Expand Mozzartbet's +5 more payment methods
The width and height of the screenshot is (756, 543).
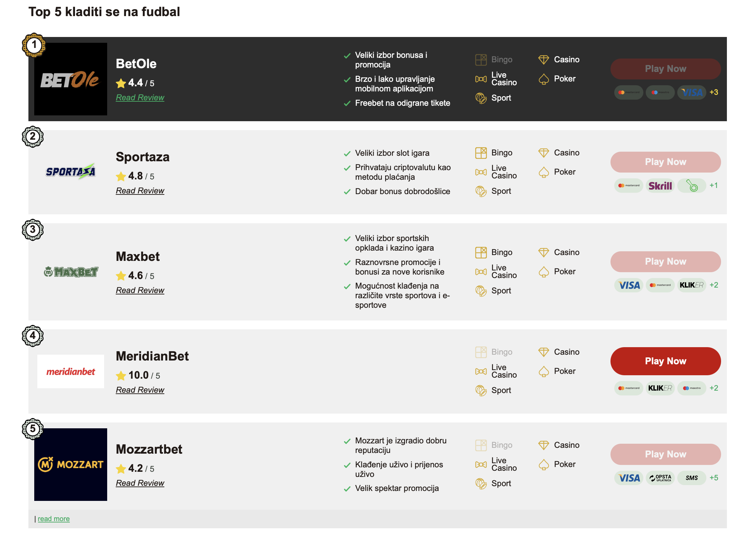[714, 478]
